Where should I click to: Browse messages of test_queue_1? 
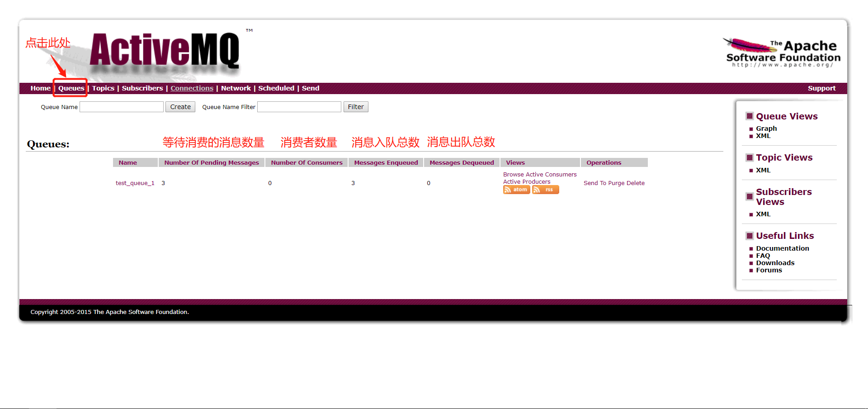[x=514, y=174]
